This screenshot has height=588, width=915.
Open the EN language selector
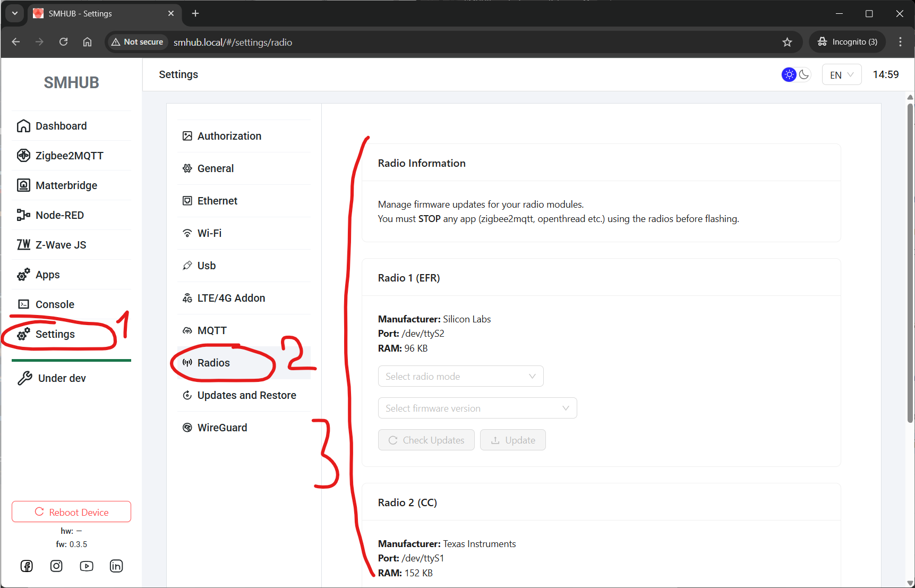(x=841, y=75)
